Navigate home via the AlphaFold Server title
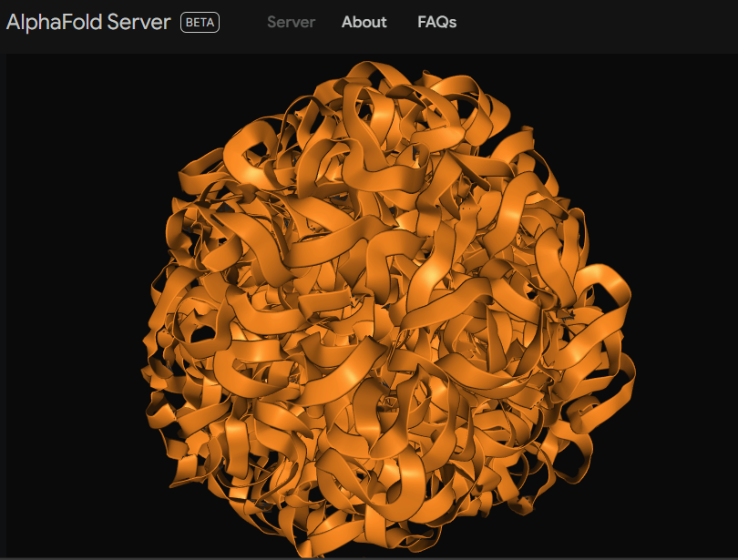The height and width of the screenshot is (560, 738). click(87, 22)
